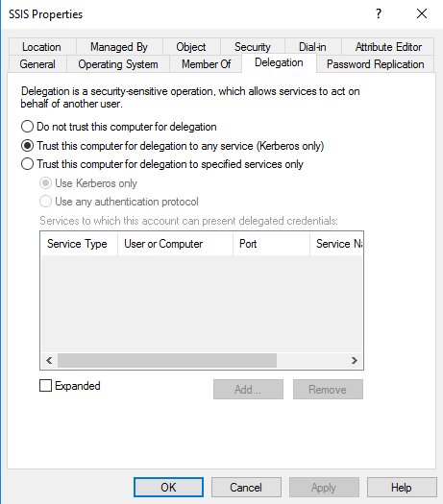443x504 pixels.
Task: Switch to the Member Of tab
Action: pyautogui.click(x=206, y=64)
